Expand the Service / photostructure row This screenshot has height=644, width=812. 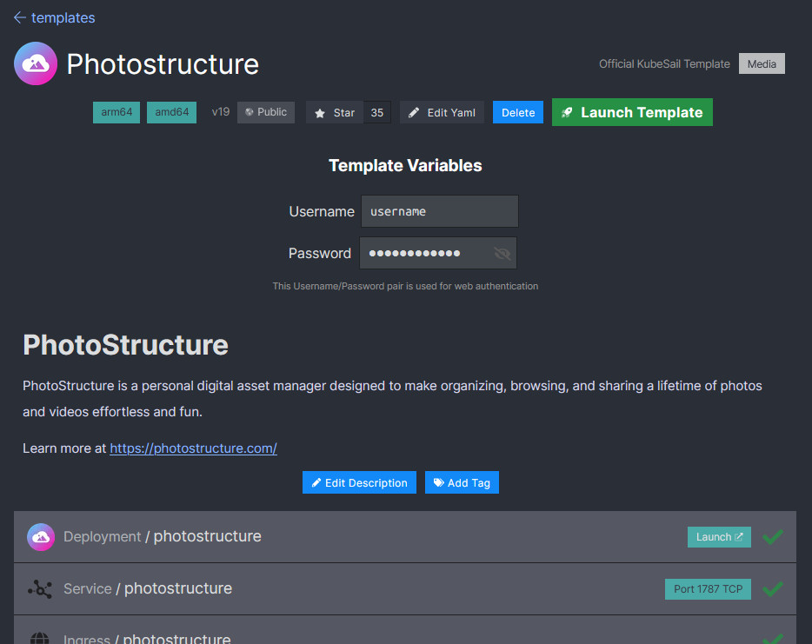(x=405, y=589)
